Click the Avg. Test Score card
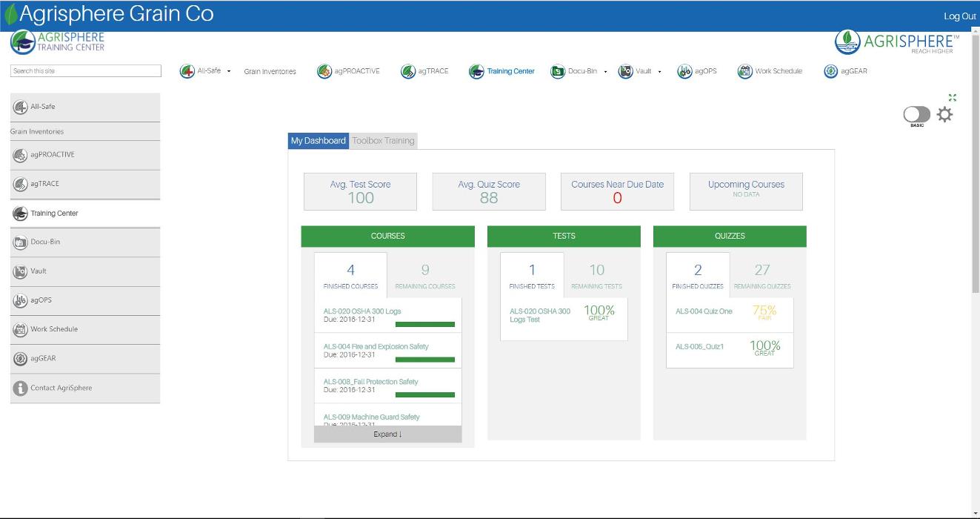This screenshot has width=980, height=519. tap(360, 192)
